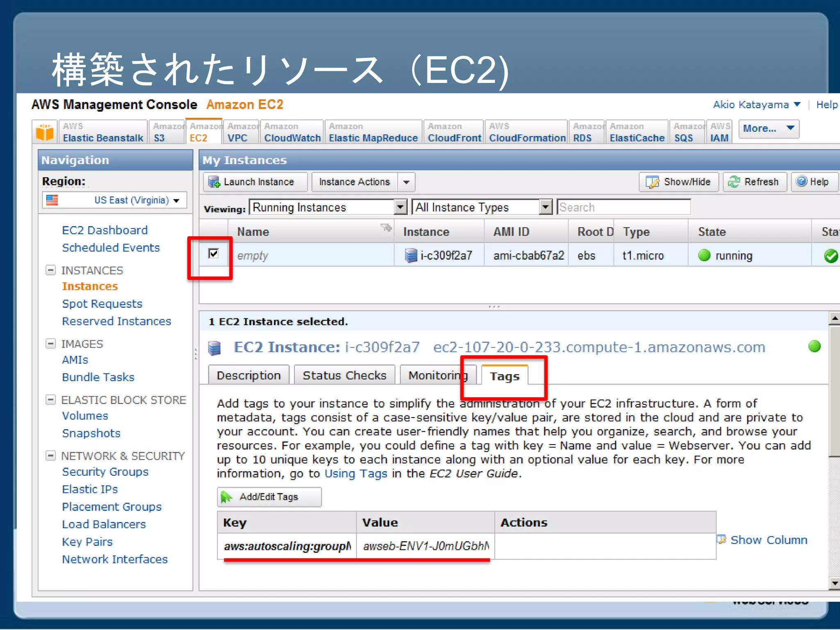Toggle the checkbox for instance i-c309f2a7
Viewport: 840px width, 630px height.
(213, 253)
